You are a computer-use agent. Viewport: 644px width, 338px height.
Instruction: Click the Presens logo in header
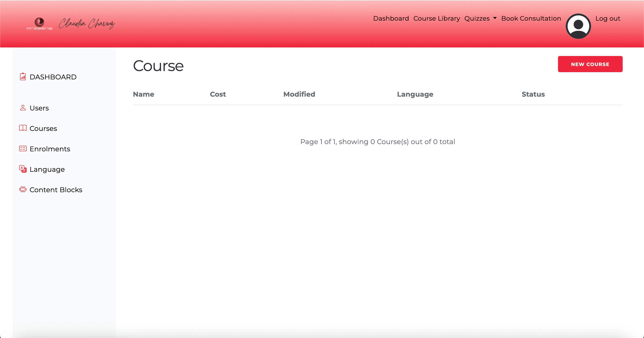pos(39,24)
